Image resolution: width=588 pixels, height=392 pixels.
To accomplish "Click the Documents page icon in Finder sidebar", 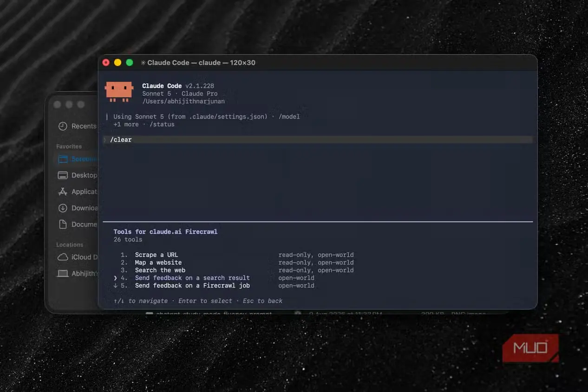I will tap(63, 224).
